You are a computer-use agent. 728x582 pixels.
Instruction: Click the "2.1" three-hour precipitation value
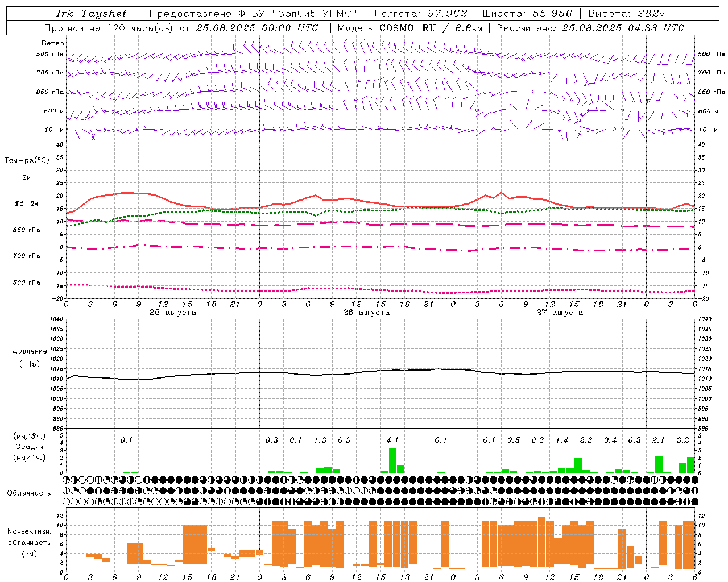(x=658, y=440)
